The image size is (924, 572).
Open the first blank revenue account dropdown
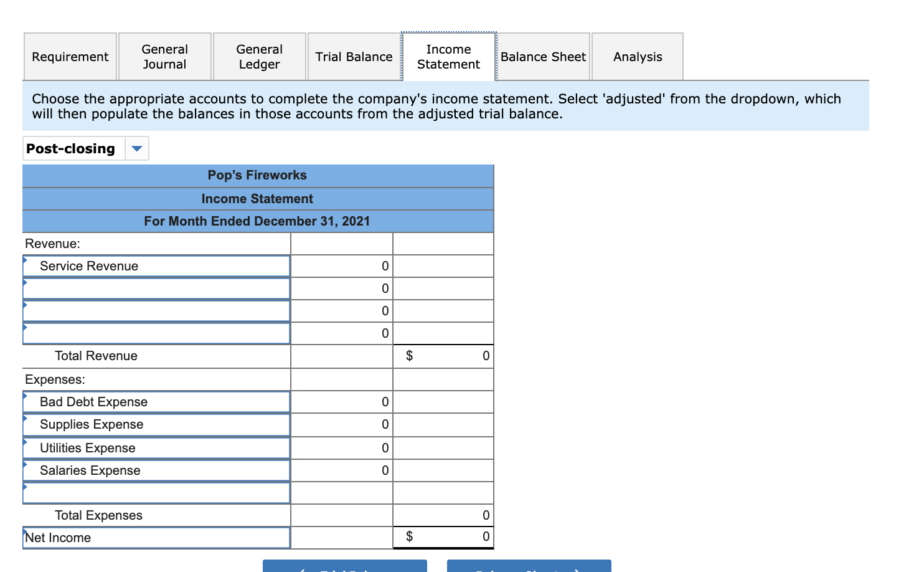pos(156,288)
